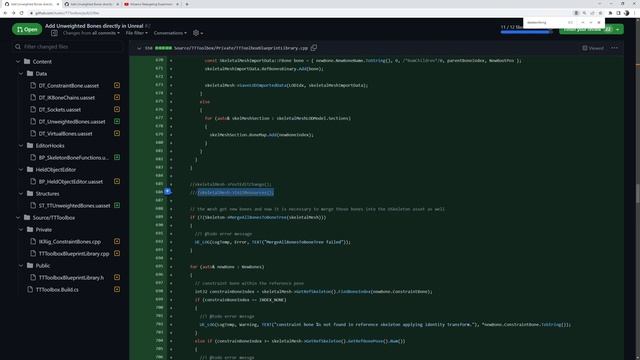Viewport: 640px width, 360px height.
Task: Click the files viewed progress bar
Action: pyautogui.click(x=527, y=32)
